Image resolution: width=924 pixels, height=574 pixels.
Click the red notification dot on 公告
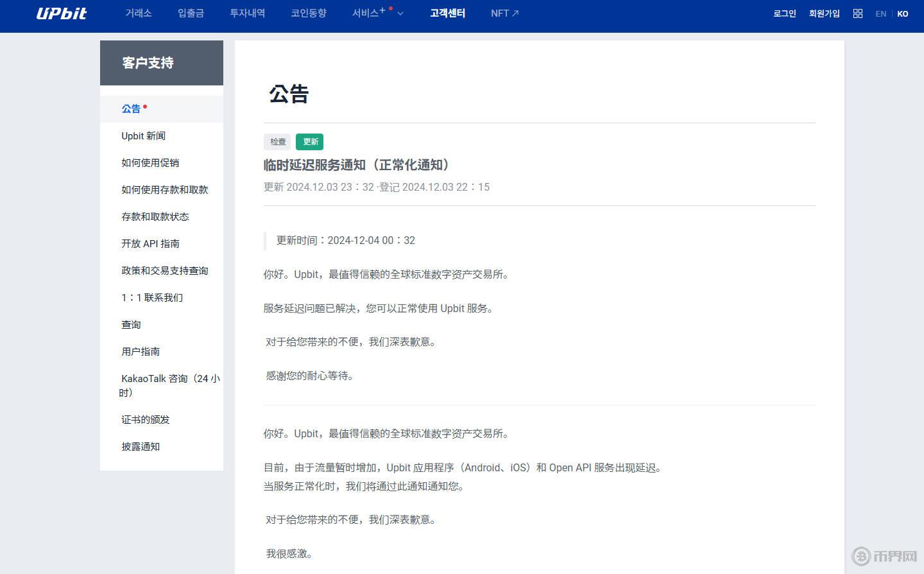pyautogui.click(x=144, y=104)
